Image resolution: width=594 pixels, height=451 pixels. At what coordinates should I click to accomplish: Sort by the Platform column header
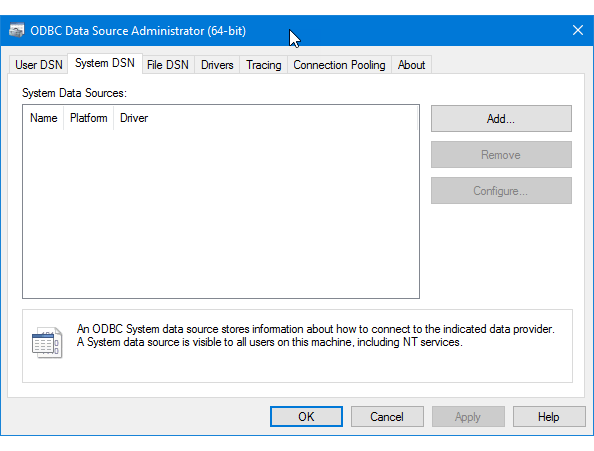click(89, 118)
